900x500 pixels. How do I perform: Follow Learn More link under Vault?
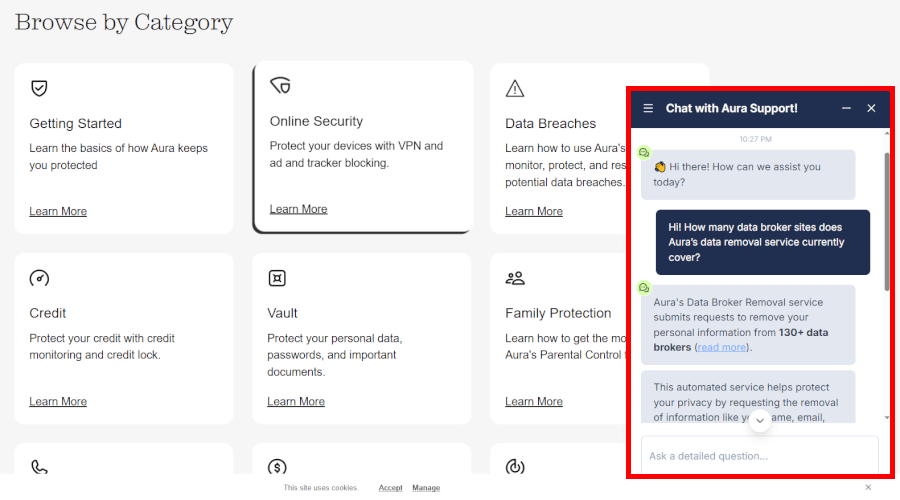[x=296, y=401]
